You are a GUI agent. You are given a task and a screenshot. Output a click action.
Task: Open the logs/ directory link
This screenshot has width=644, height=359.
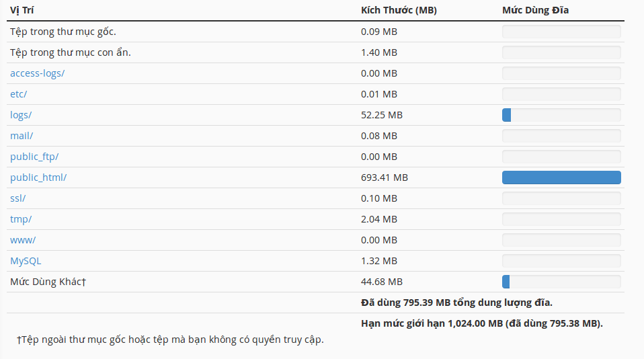[21, 115]
